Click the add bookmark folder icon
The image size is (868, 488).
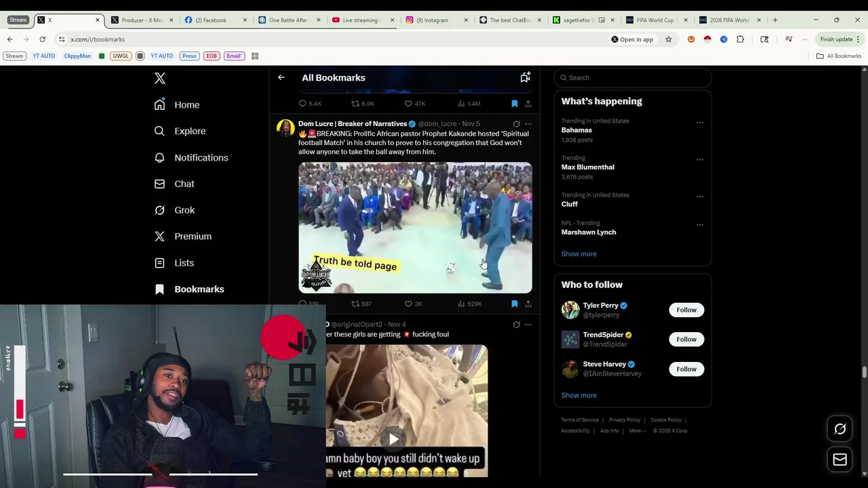click(525, 77)
